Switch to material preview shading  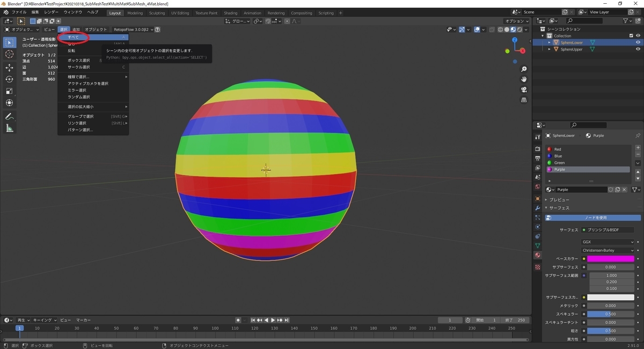(514, 30)
